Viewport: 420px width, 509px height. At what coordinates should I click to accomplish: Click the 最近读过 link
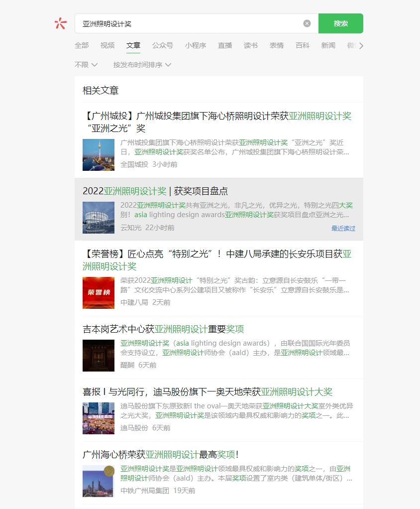[343, 229]
